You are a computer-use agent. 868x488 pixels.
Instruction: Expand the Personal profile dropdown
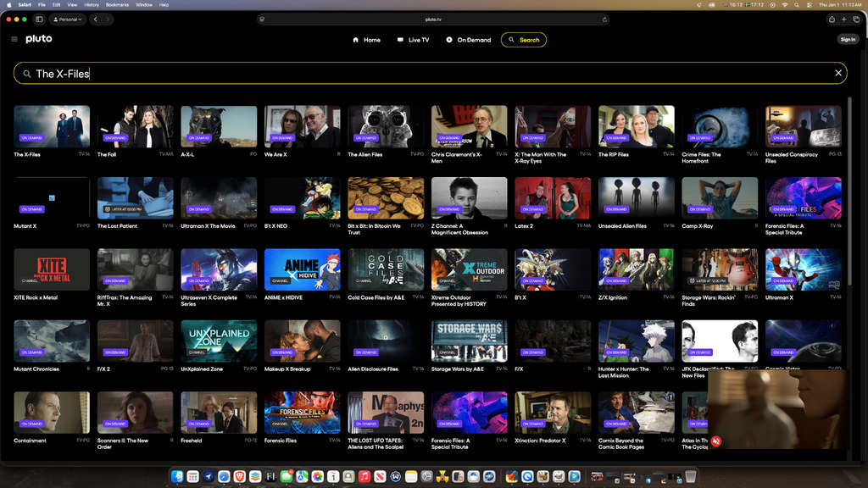tap(69, 19)
